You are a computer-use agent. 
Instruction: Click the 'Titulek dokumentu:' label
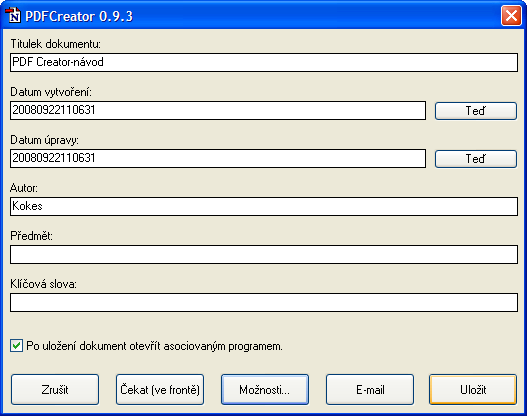pyautogui.click(x=55, y=44)
